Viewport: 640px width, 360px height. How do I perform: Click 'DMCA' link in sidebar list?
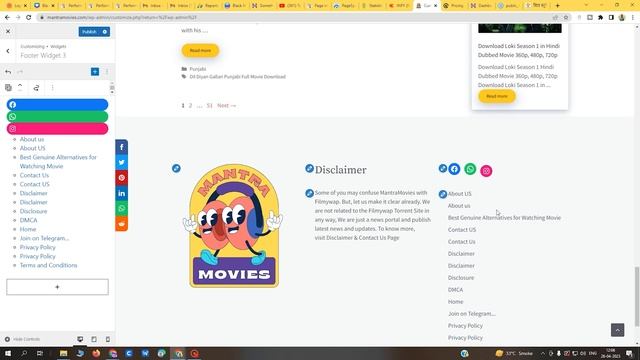29,220
